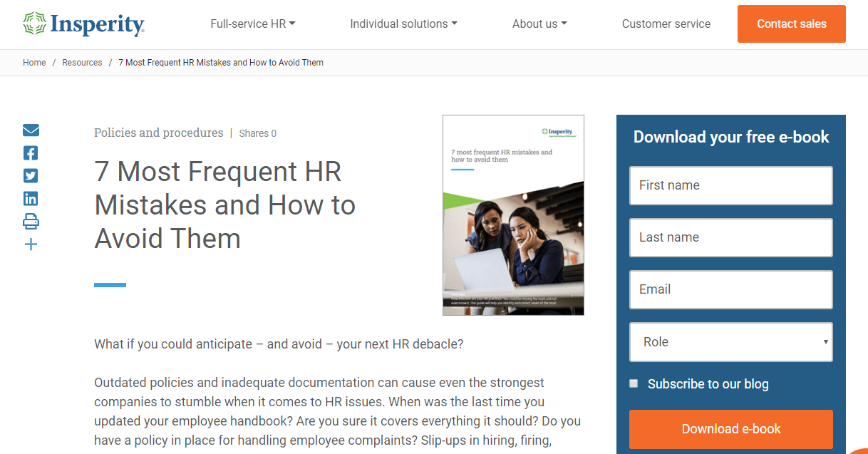Share the article on Twitter
Image resolution: width=868 pixels, height=454 pixels.
[31, 175]
